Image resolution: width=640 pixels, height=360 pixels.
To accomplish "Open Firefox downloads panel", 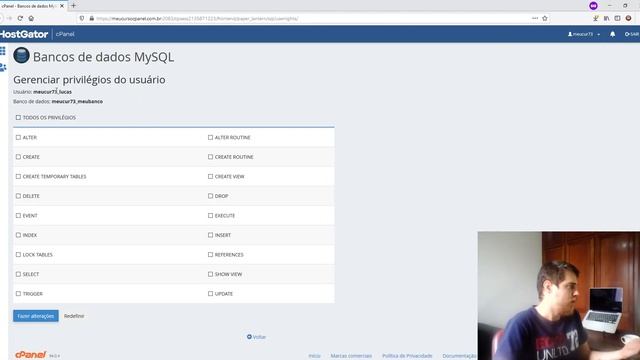I will (x=596, y=18).
